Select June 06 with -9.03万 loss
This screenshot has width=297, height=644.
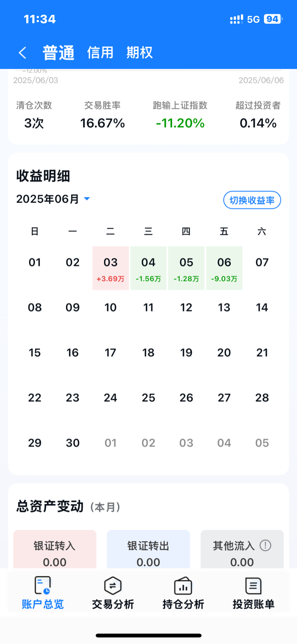coord(224,268)
